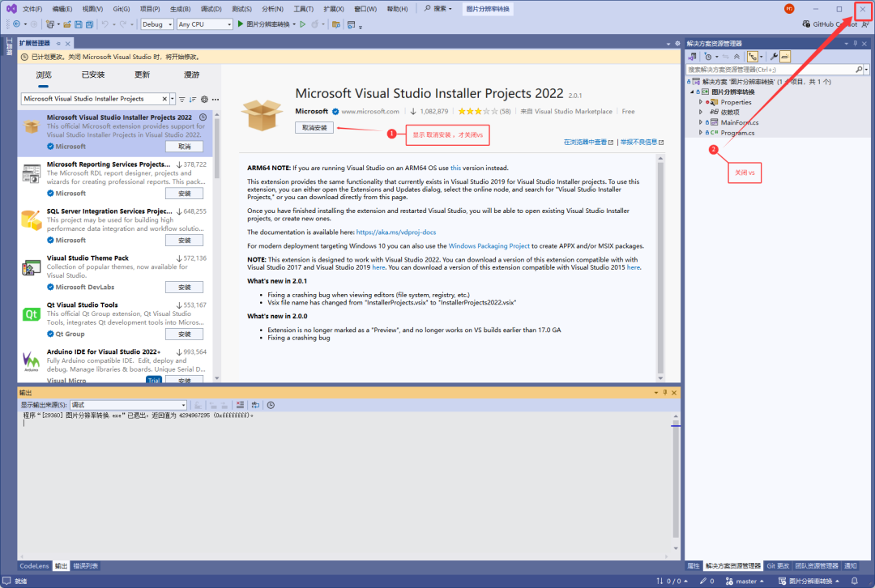Open the 调试(D) Debug menu
Image resolution: width=875 pixels, height=588 pixels.
(x=211, y=8)
